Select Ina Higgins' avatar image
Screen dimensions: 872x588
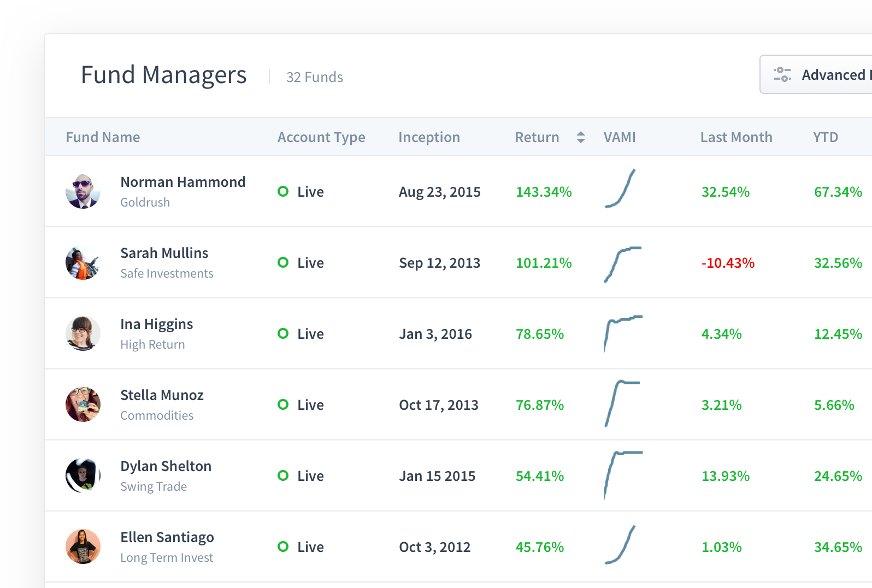pos(83,334)
